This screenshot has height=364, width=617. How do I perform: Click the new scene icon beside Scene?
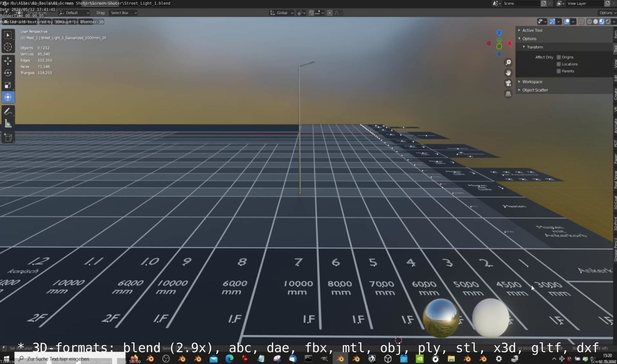544,3
